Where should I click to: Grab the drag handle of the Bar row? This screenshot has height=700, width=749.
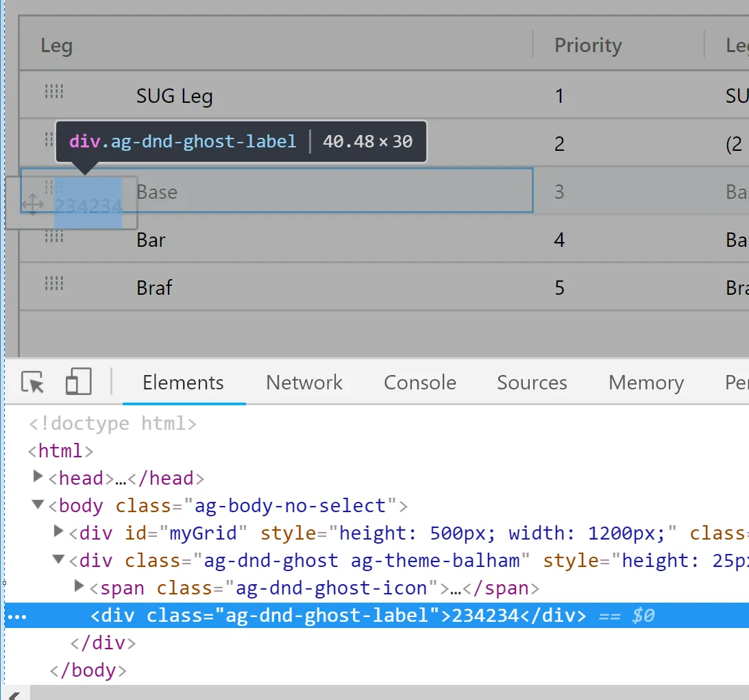pos(54,236)
